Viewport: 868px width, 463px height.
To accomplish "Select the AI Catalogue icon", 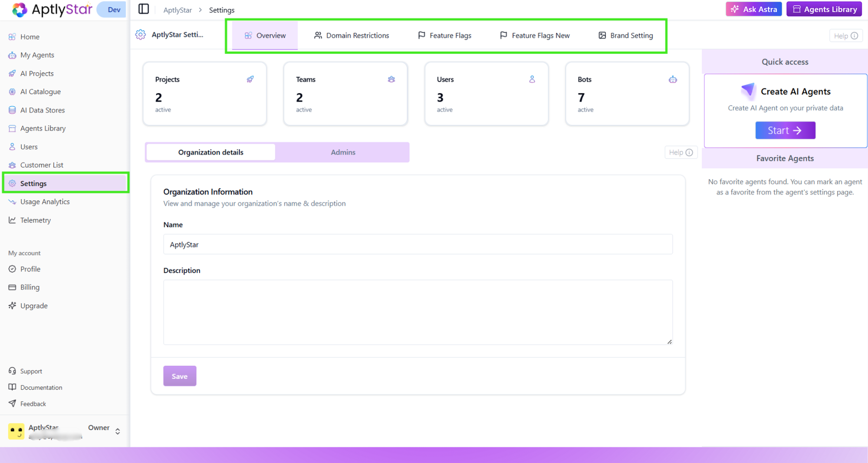I will 12,91.
